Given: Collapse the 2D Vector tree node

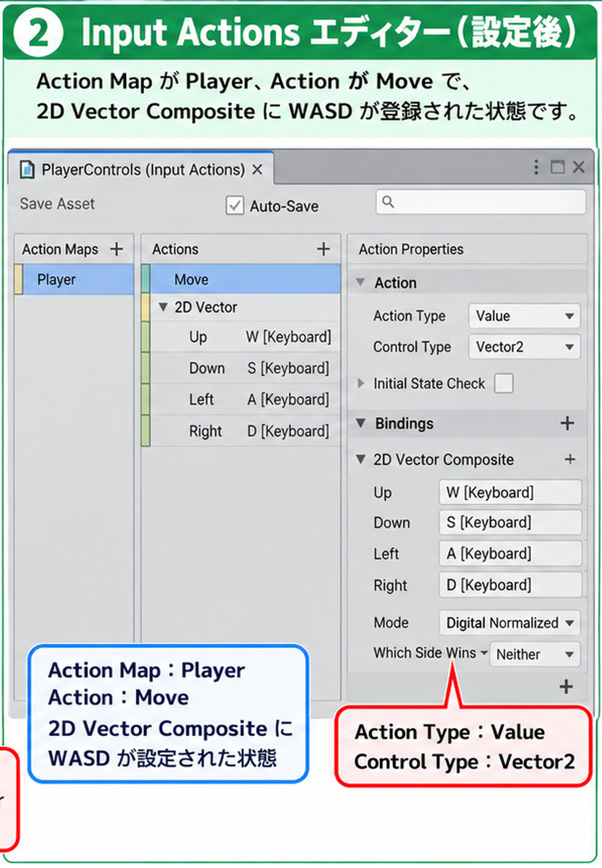Looking at the screenshot, I should [163, 307].
